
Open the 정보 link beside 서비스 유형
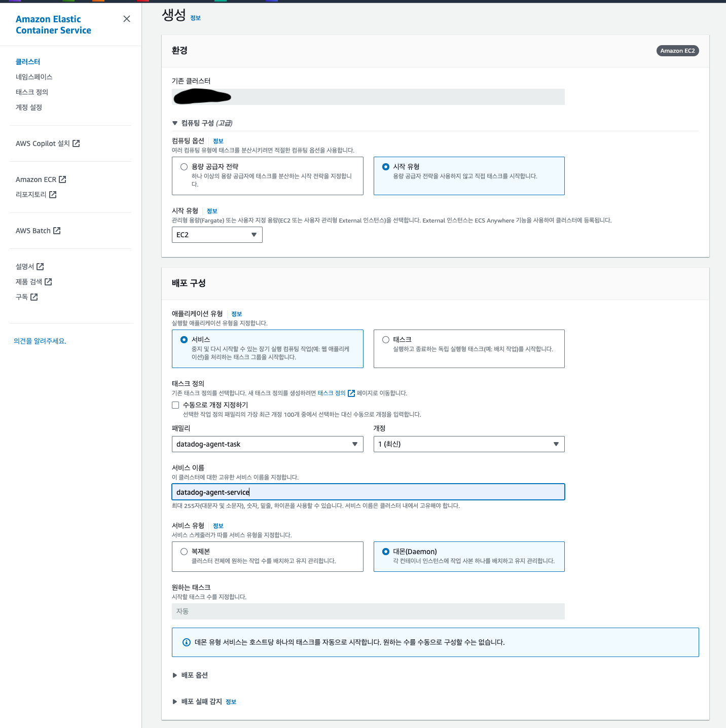218,526
